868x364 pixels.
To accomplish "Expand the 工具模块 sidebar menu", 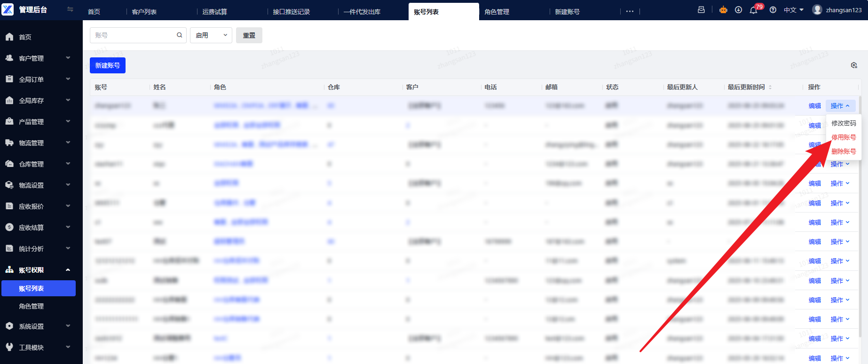I will [x=68, y=347].
